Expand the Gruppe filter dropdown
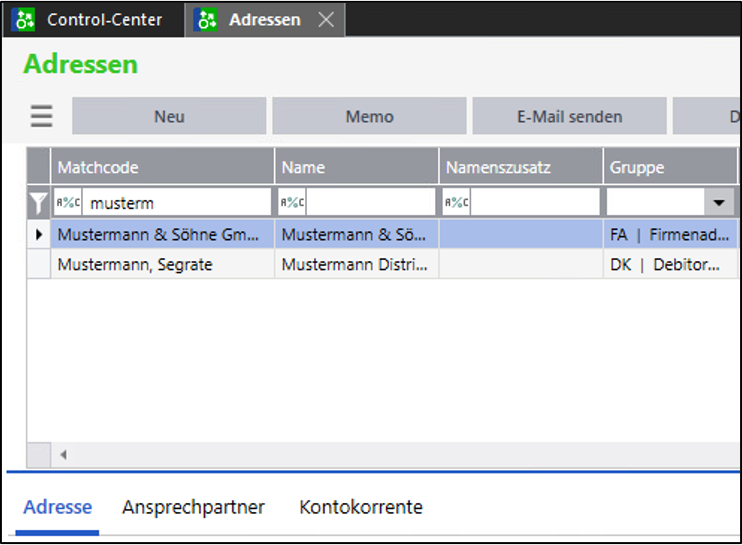Screen dimensions: 742x545 (x=718, y=203)
